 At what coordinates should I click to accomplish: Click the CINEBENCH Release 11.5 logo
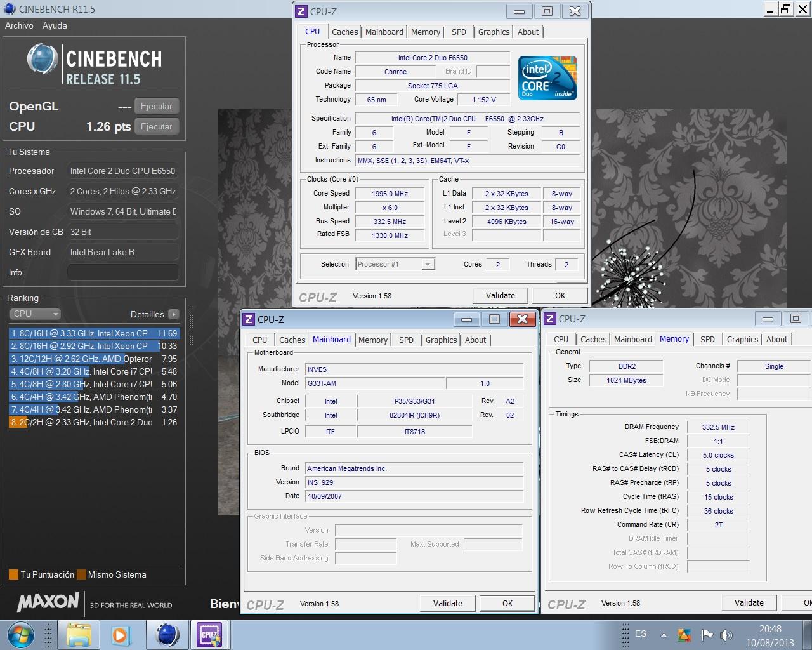coord(95,64)
